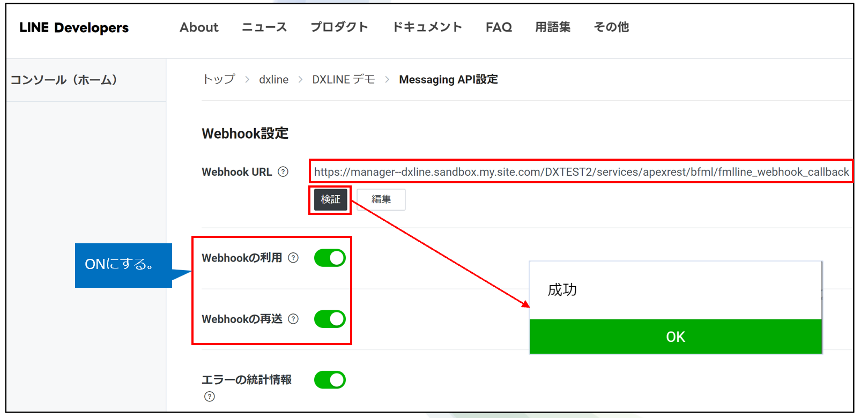Click help icon beside Webhookの利用
This screenshot has height=418, width=868.
coord(293,258)
